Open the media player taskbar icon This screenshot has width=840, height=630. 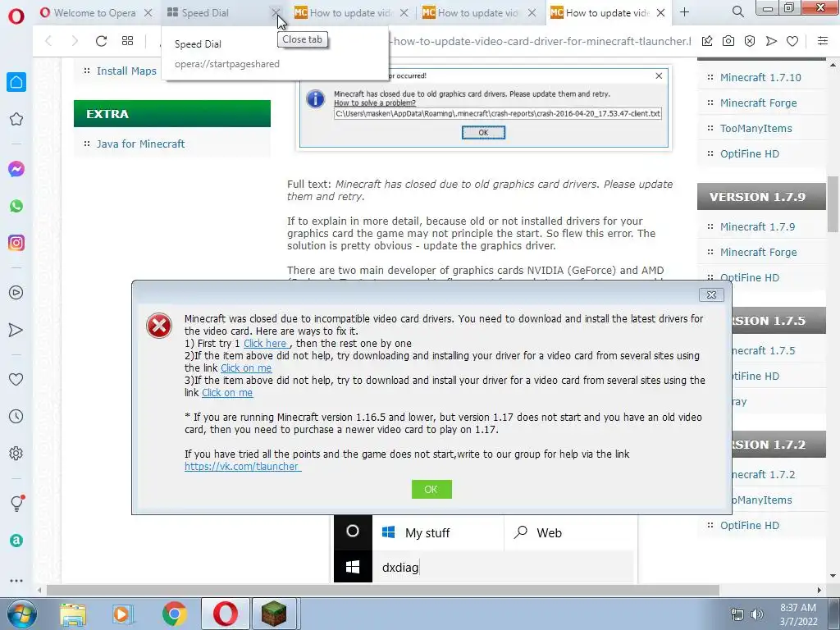[x=123, y=614]
